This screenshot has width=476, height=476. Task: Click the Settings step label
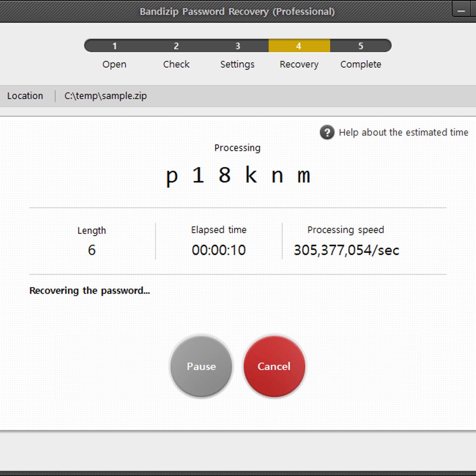pyautogui.click(x=237, y=64)
